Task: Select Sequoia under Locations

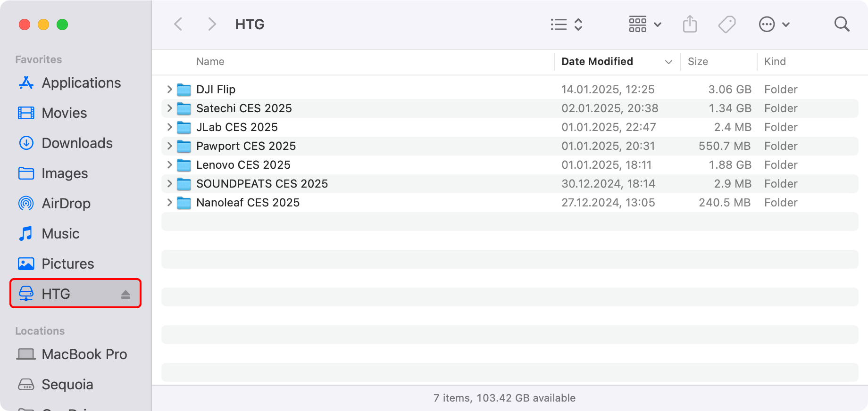Action: [x=67, y=384]
